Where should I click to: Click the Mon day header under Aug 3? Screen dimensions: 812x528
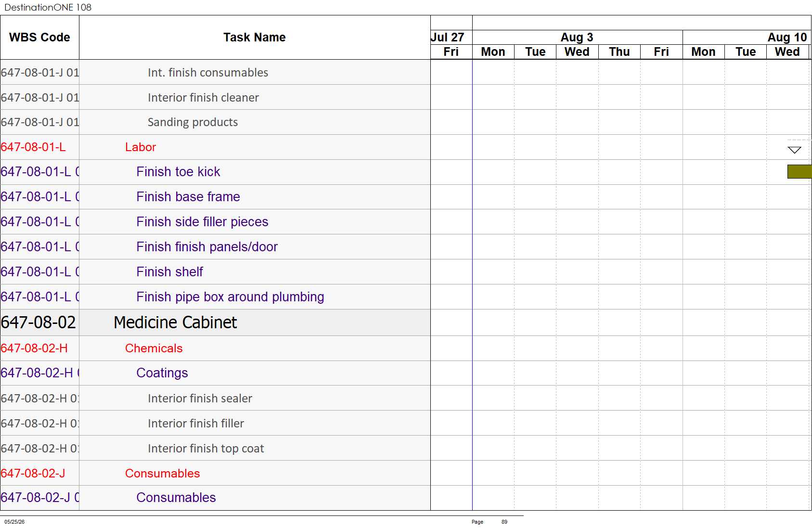[493, 52]
